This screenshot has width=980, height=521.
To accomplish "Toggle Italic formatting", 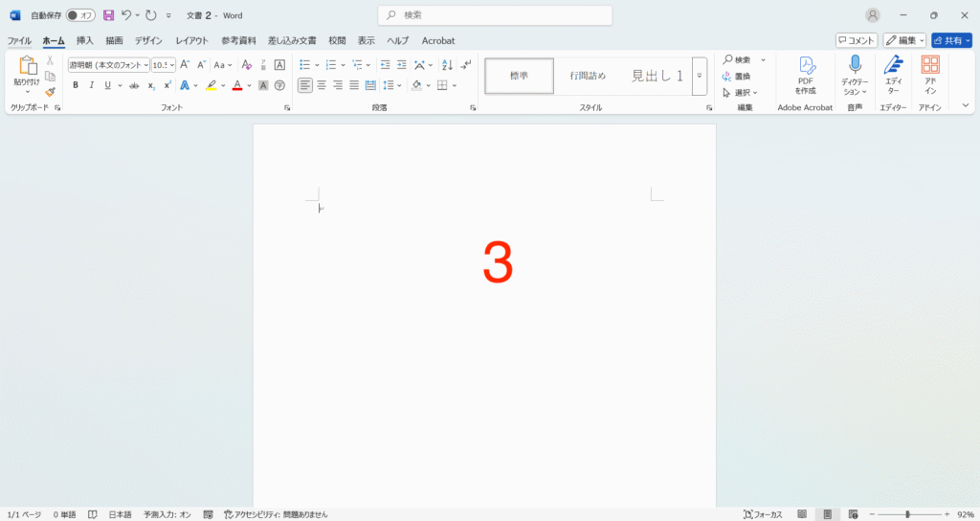I will [x=91, y=85].
